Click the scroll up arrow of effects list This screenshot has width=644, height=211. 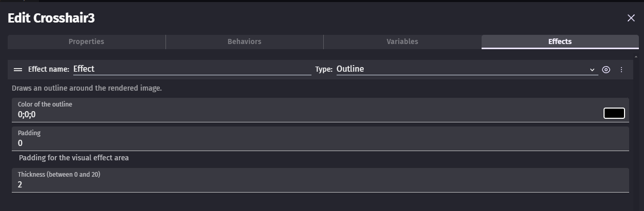(636, 56)
